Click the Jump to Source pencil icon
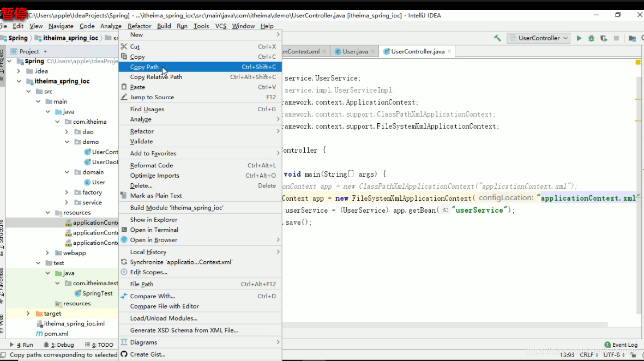Image resolution: width=644 pixels, height=361 pixels. click(124, 97)
